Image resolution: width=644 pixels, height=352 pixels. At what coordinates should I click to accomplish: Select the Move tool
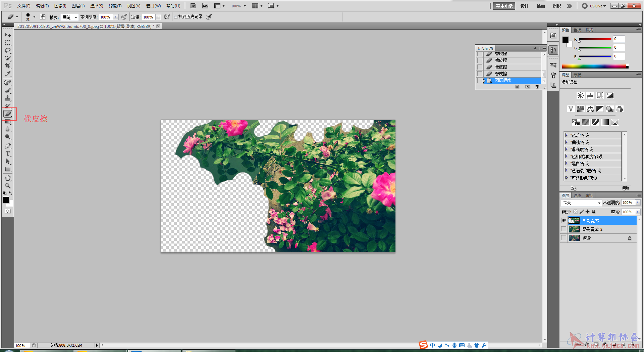coord(8,35)
